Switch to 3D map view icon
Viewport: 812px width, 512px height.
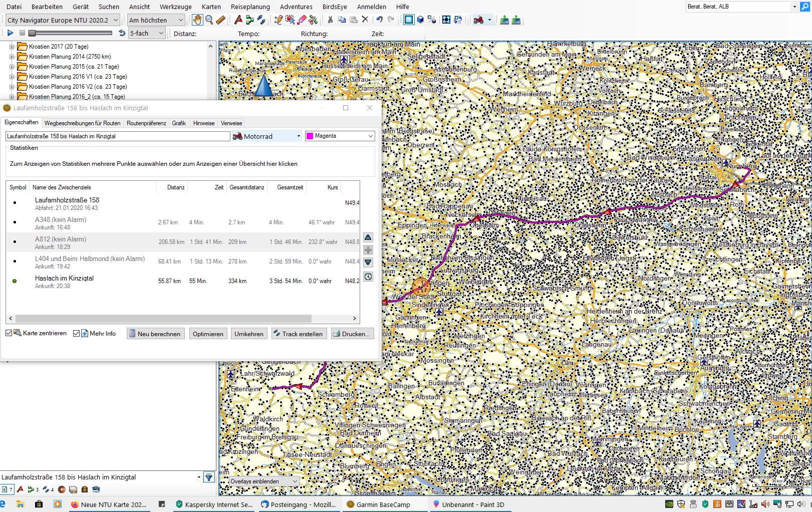click(x=421, y=20)
